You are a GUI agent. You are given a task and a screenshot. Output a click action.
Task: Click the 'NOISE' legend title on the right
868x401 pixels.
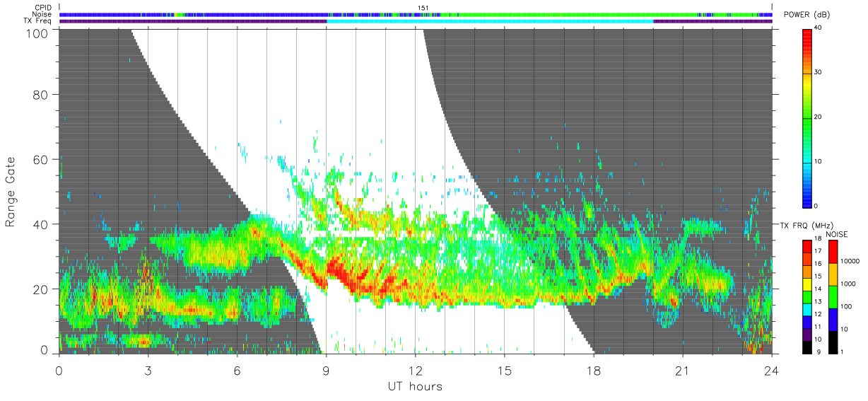click(x=837, y=234)
